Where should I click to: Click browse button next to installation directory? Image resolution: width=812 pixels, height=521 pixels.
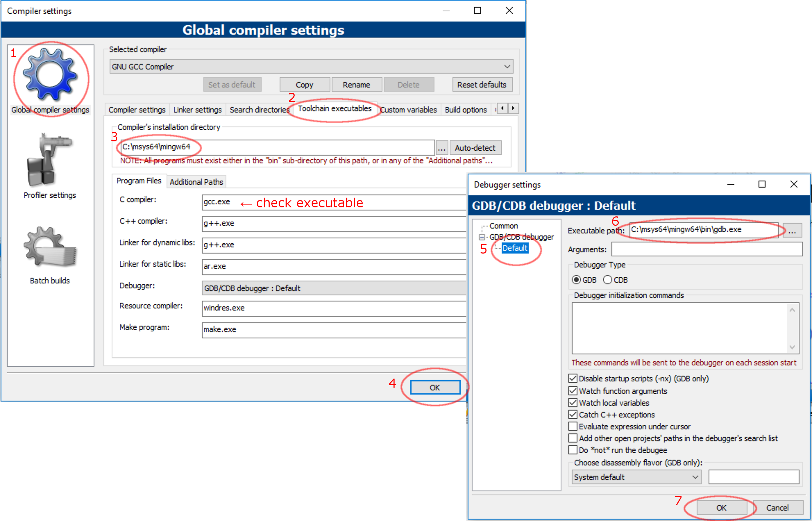click(x=441, y=148)
